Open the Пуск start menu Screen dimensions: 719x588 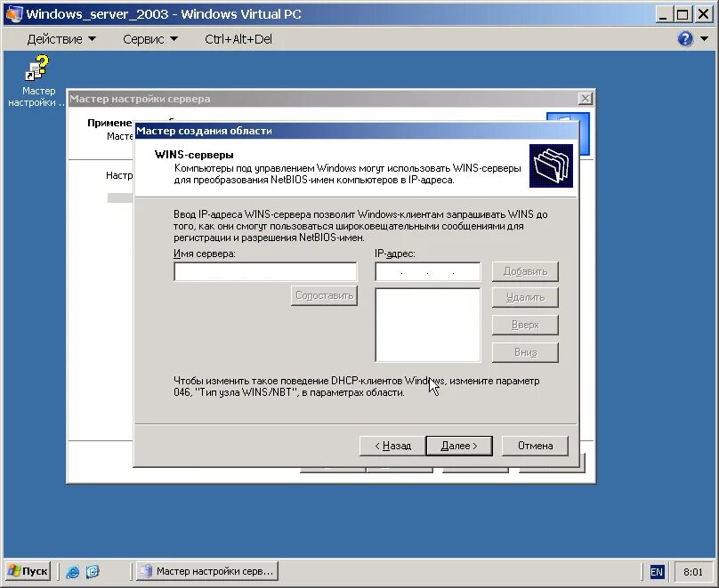28,571
